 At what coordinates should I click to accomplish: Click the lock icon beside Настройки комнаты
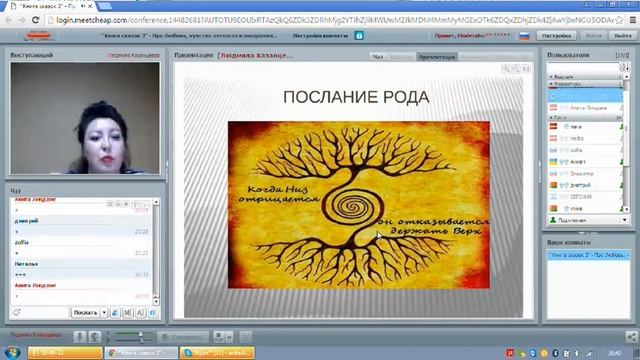pos(359,36)
